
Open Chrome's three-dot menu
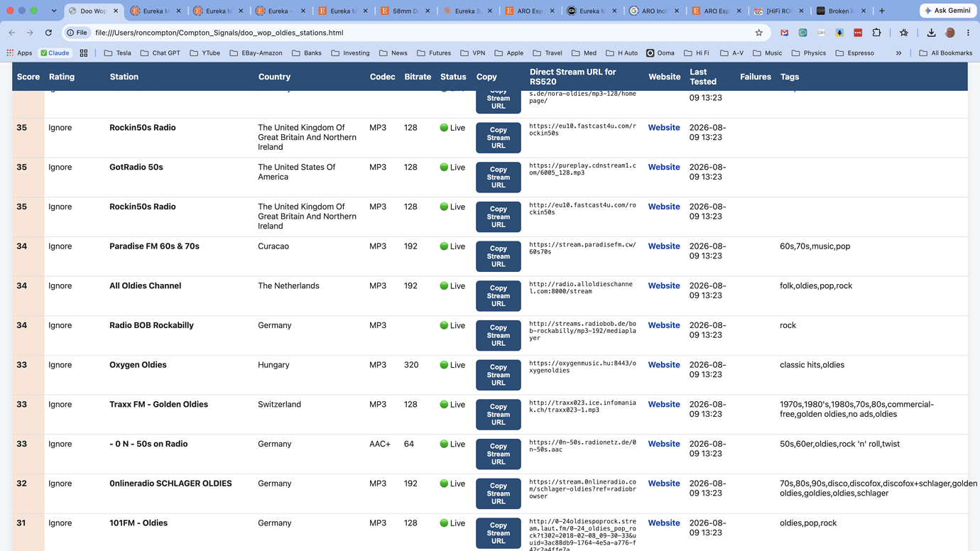click(969, 33)
